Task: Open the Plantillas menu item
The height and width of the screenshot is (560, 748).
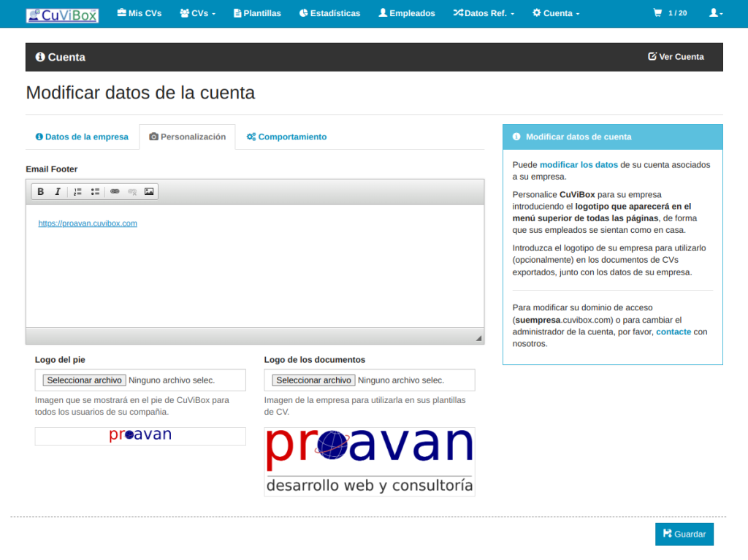Action: [x=257, y=13]
